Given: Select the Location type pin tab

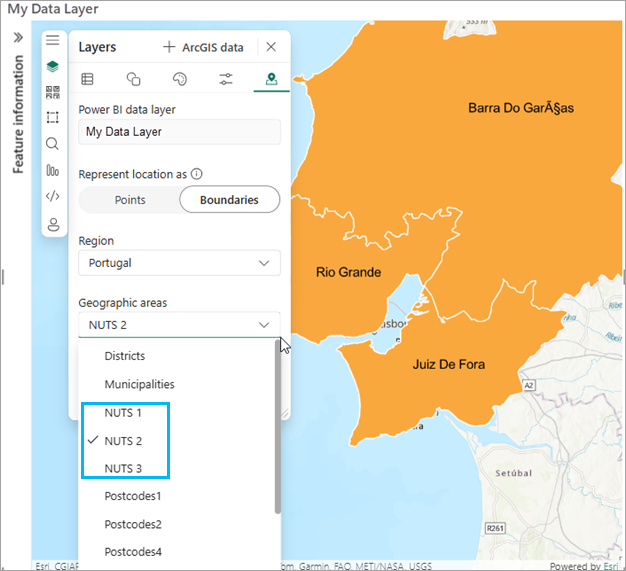Looking at the screenshot, I should coord(271,79).
